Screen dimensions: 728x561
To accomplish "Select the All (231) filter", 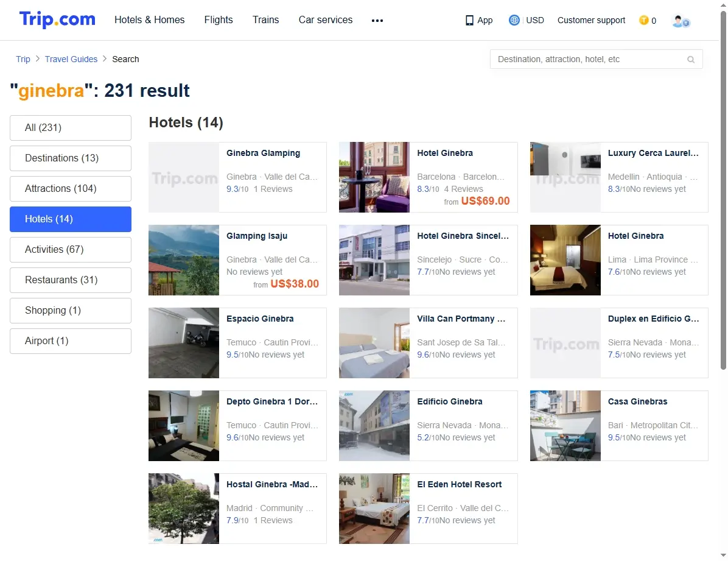I will pyautogui.click(x=71, y=128).
